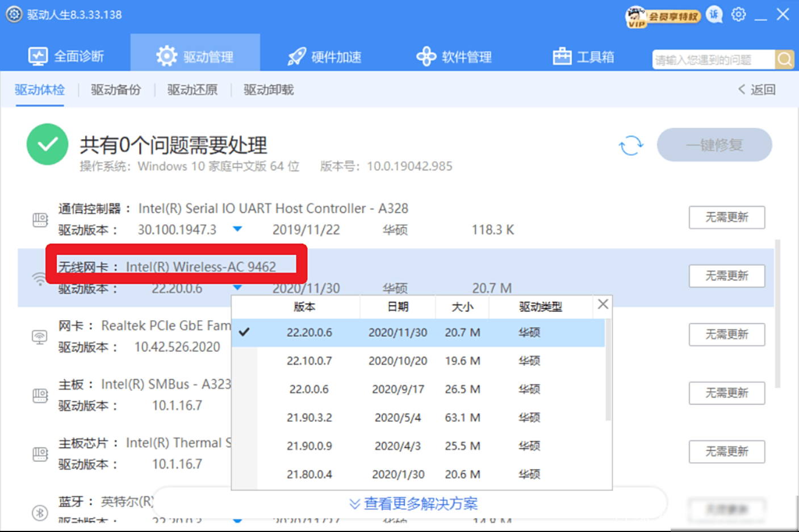The image size is (799, 532).
Task: Click the 一键修复 button
Action: [714, 145]
